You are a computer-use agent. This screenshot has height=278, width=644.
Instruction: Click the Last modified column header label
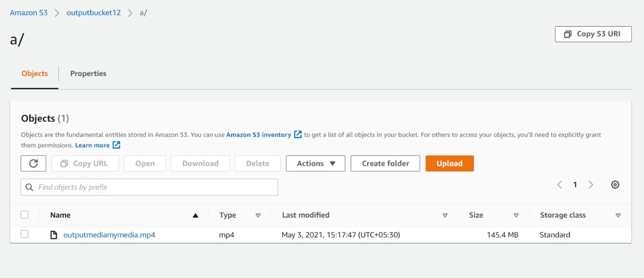coord(306,215)
